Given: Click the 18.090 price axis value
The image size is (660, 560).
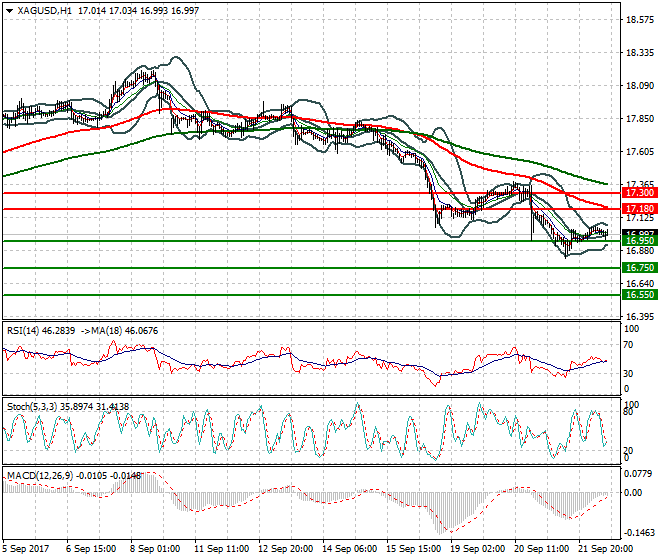Looking at the screenshot, I should [x=640, y=85].
